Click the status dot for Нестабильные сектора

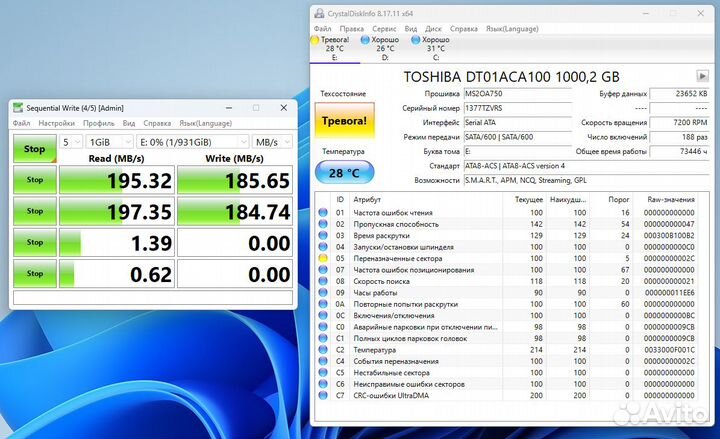click(x=323, y=372)
